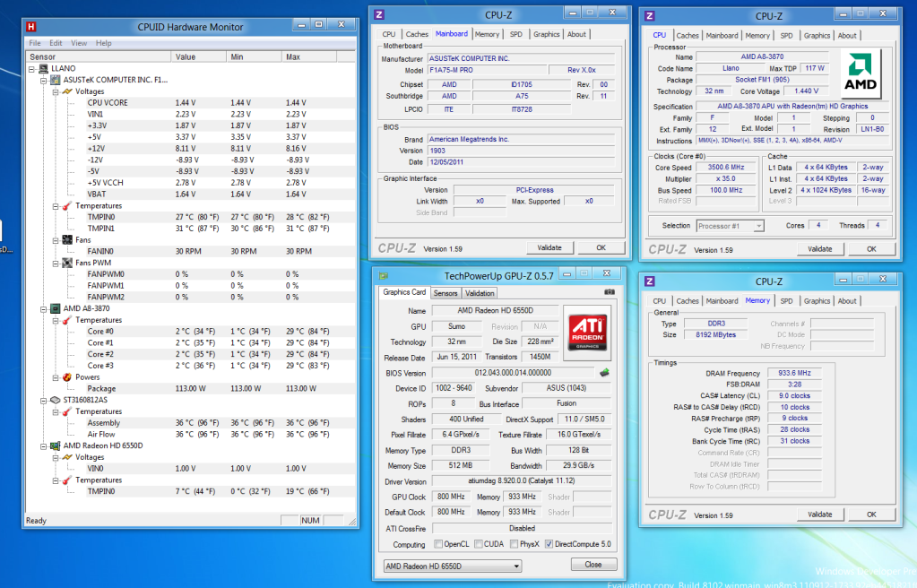
Task: Click the Fans PWM icon in tree
Action: click(x=67, y=263)
